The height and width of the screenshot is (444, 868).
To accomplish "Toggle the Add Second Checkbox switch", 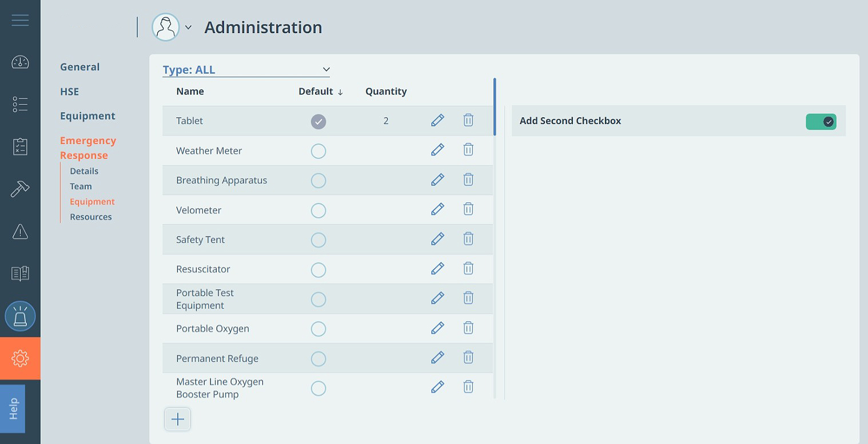I will (821, 121).
